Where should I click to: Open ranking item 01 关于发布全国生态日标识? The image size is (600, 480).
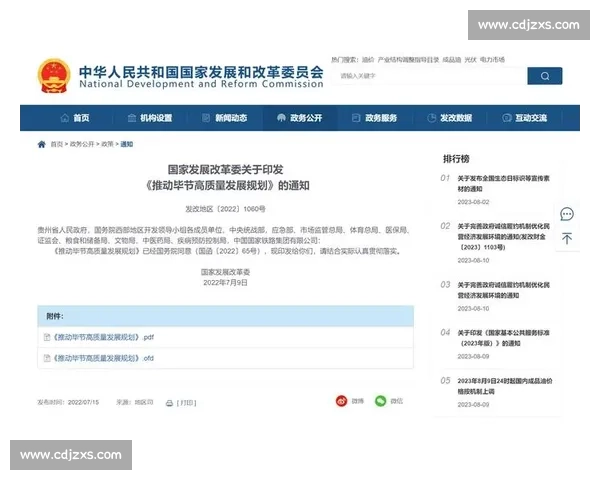[x=504, y=183]
